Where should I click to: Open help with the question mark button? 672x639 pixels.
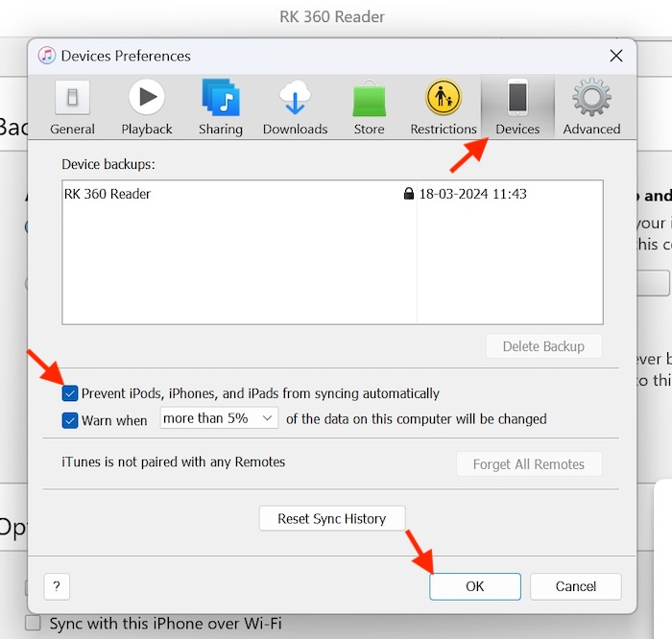click(57, 586)
